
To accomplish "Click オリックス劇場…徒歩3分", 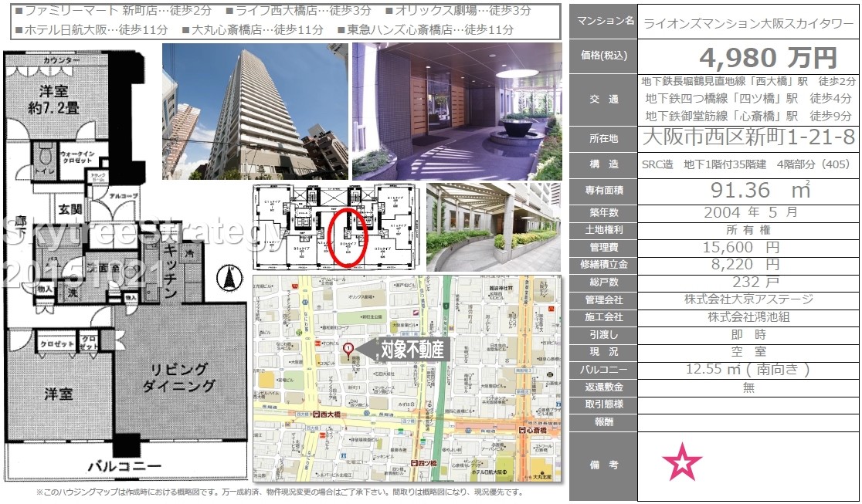I will [x=459, y=11].
